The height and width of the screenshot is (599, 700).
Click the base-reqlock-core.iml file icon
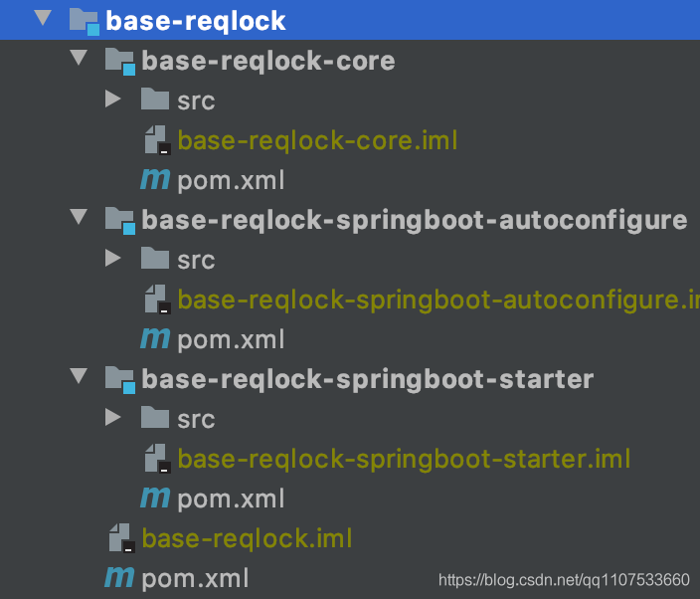[158, 140]
